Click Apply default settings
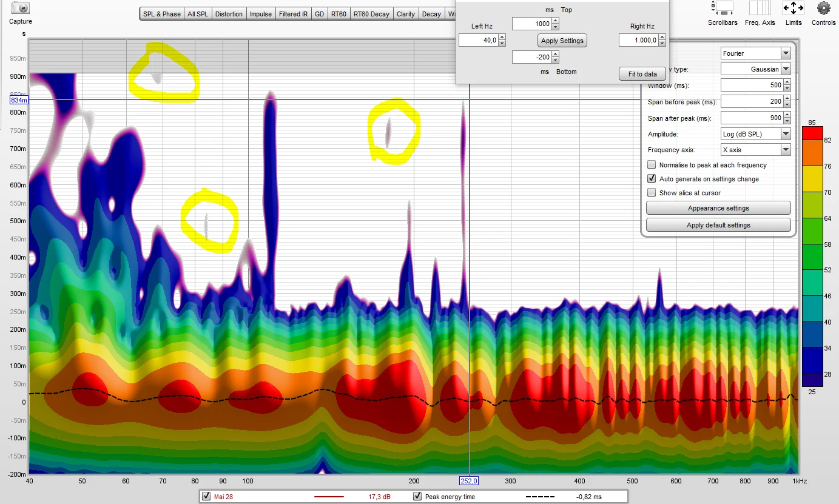The width and height of the screenshot is (839, 504). [718, 225]
